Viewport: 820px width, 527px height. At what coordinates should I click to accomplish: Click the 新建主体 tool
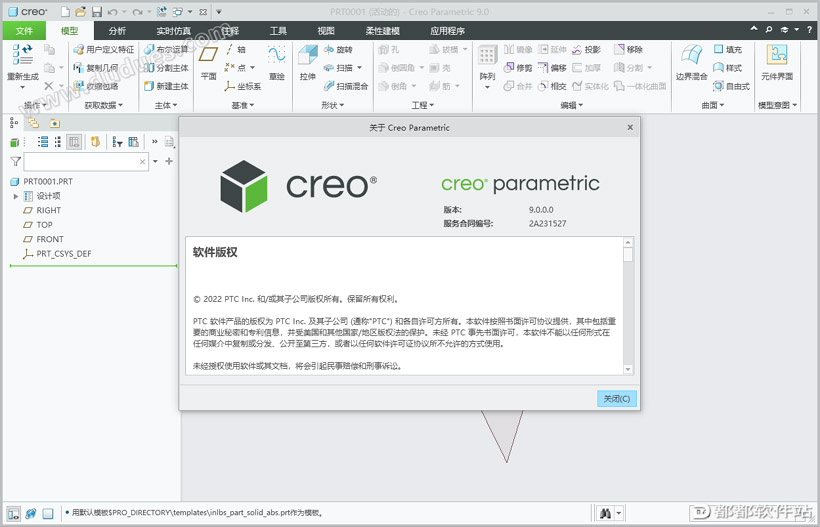[166, 86]
